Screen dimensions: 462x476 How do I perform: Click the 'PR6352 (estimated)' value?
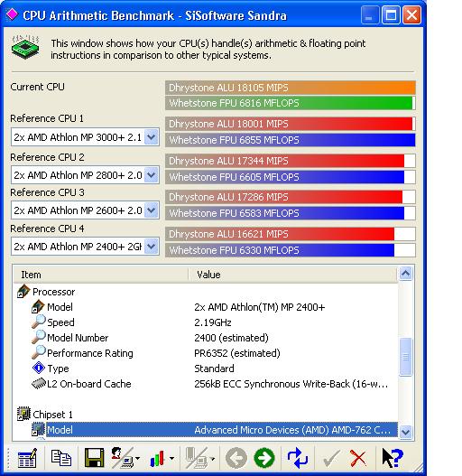coord(237,353)
